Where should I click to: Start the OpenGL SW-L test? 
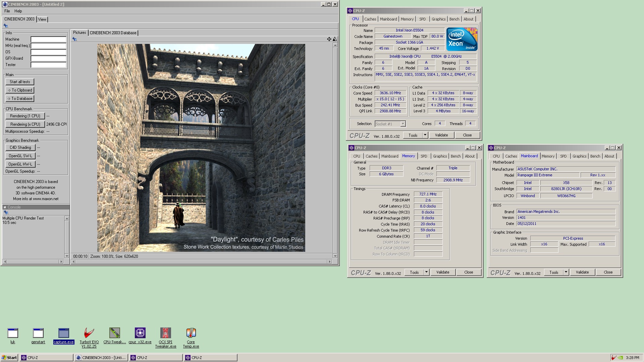(x=20, y=156)
